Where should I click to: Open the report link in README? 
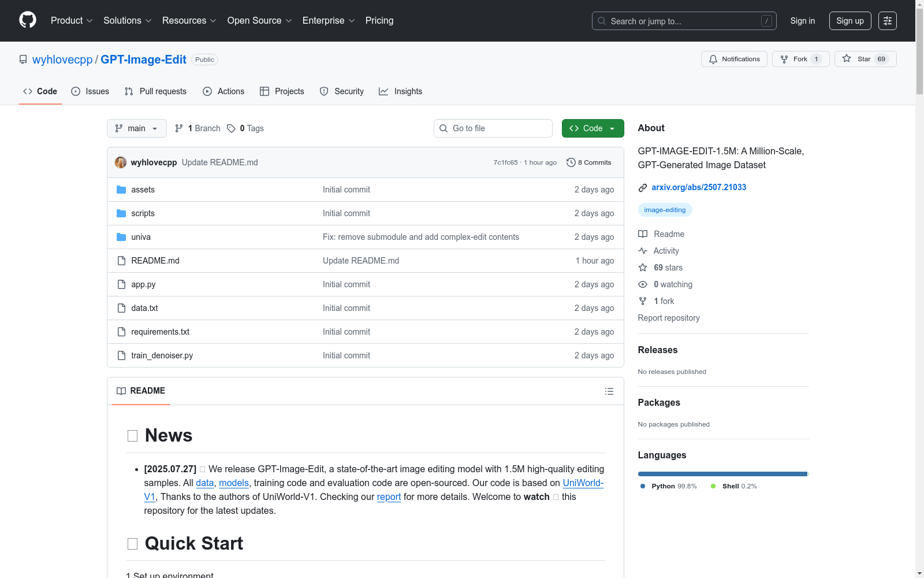click(x=389, y=497)
